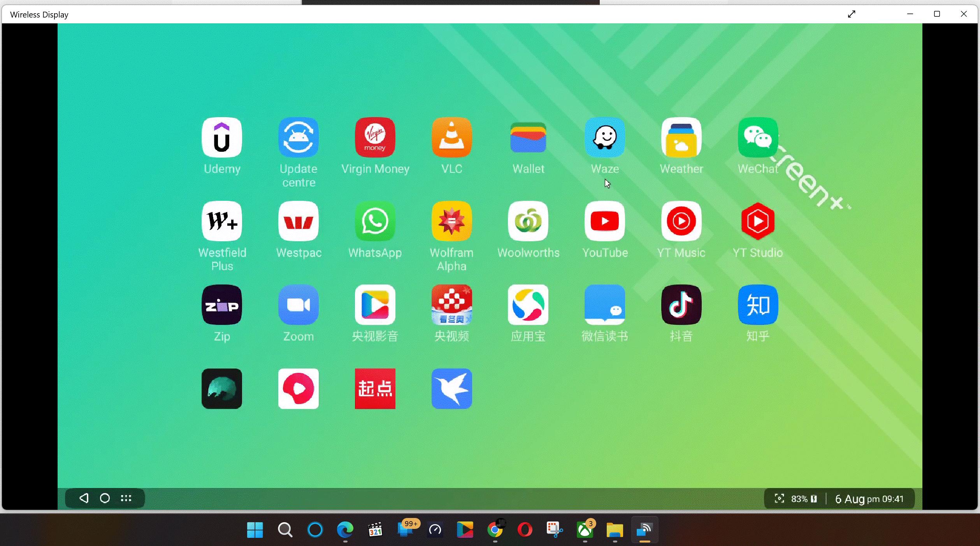Viewport: 980px width, 546px height.
Task: Open WeChat
Action: 757,137
